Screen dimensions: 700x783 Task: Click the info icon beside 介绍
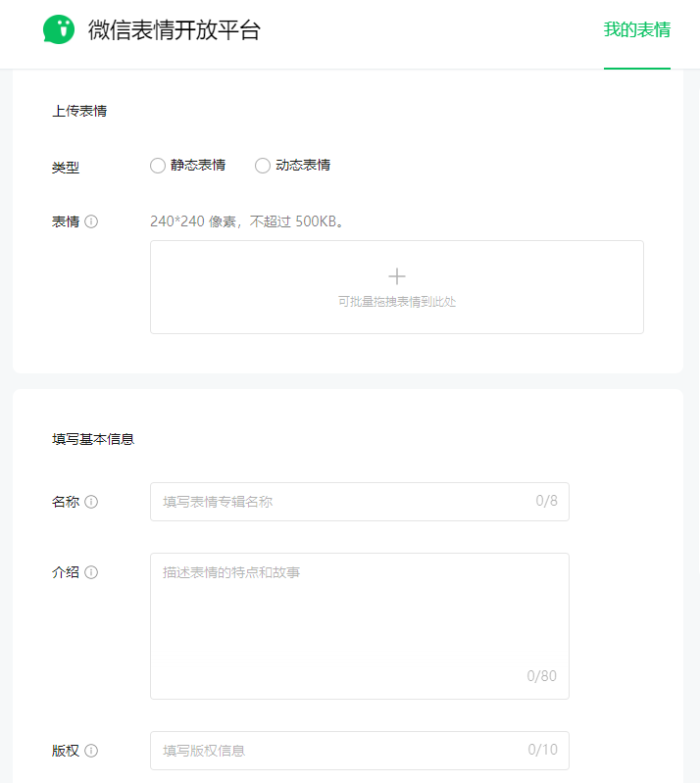click(91, 571)
